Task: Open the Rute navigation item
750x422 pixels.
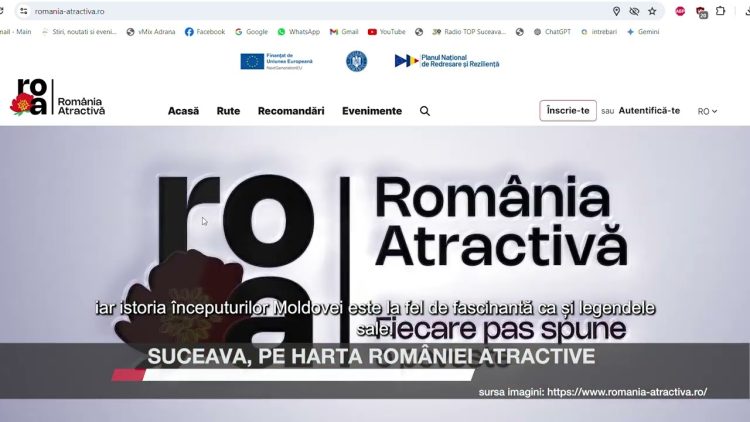Action: pos(228,111)
